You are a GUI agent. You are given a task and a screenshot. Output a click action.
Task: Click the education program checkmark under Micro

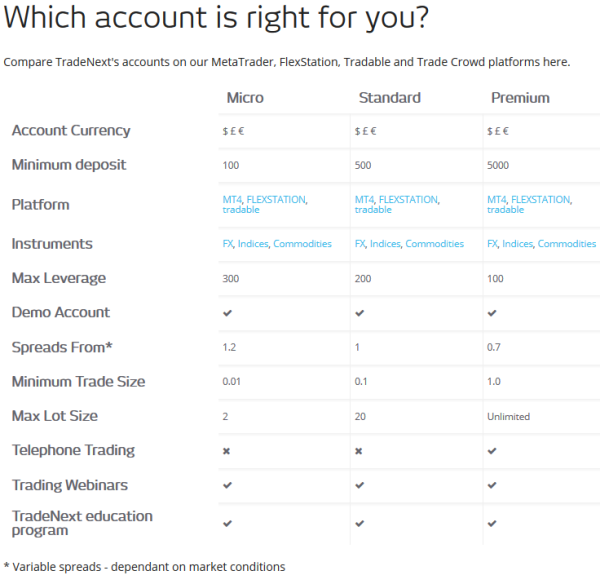pyautogui.click(x=227, y=523)
